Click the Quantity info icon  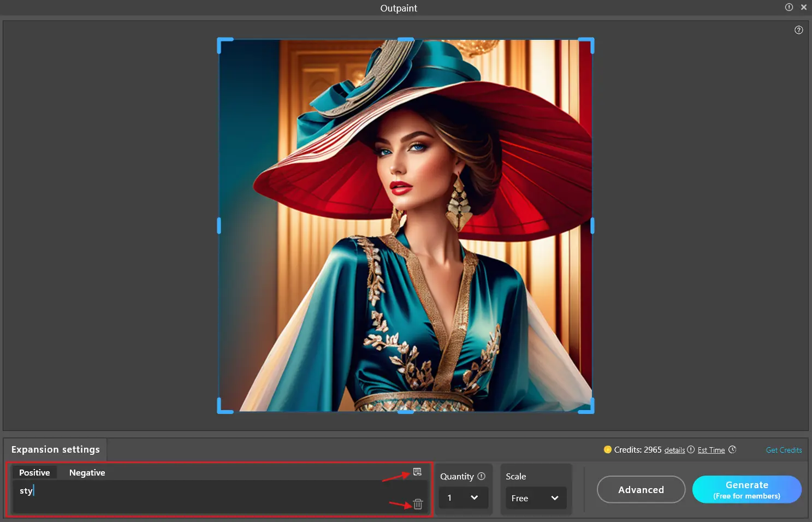pos(481,476)
